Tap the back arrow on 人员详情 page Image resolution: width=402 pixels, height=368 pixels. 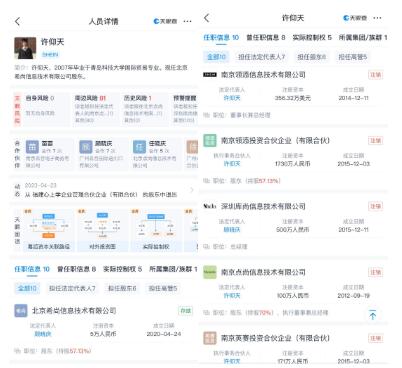point(18,21)
